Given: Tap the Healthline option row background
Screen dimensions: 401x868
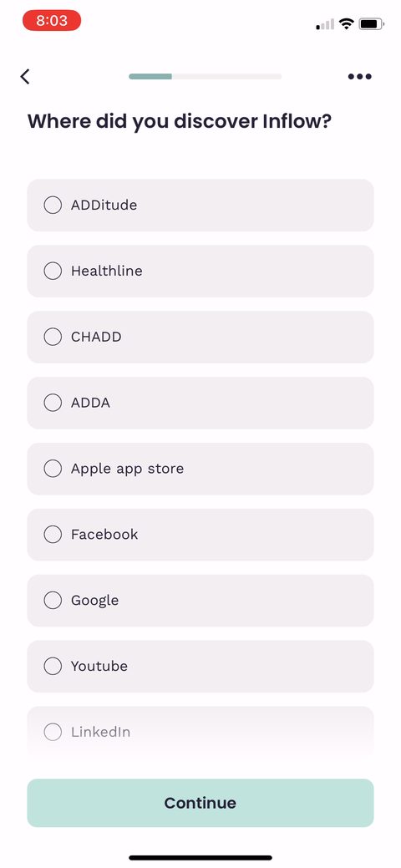Looking at the screenshot, I should point(200,271).
